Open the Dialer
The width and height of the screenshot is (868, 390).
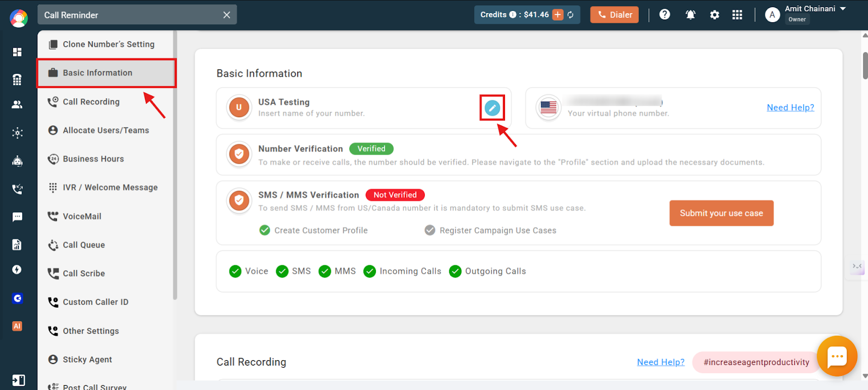tap(615, 15)
